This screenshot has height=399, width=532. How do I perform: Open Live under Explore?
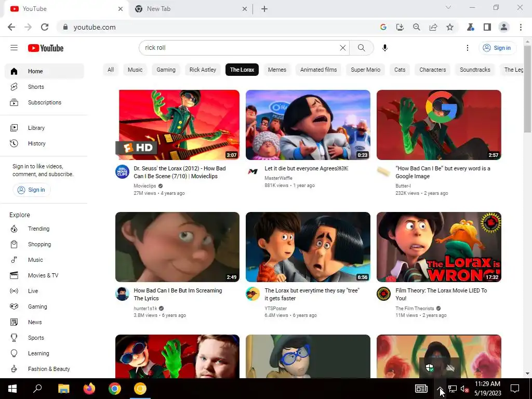(45, 291)
